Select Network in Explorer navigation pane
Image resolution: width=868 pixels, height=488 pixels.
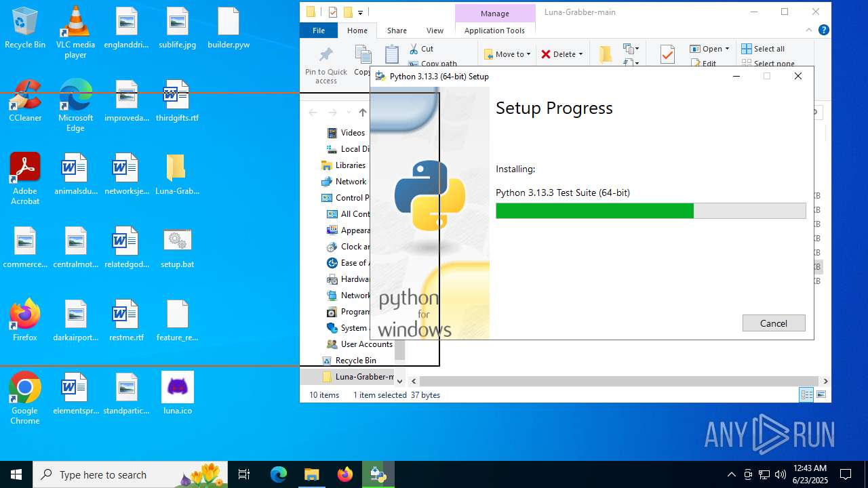(x=344, y=182)
